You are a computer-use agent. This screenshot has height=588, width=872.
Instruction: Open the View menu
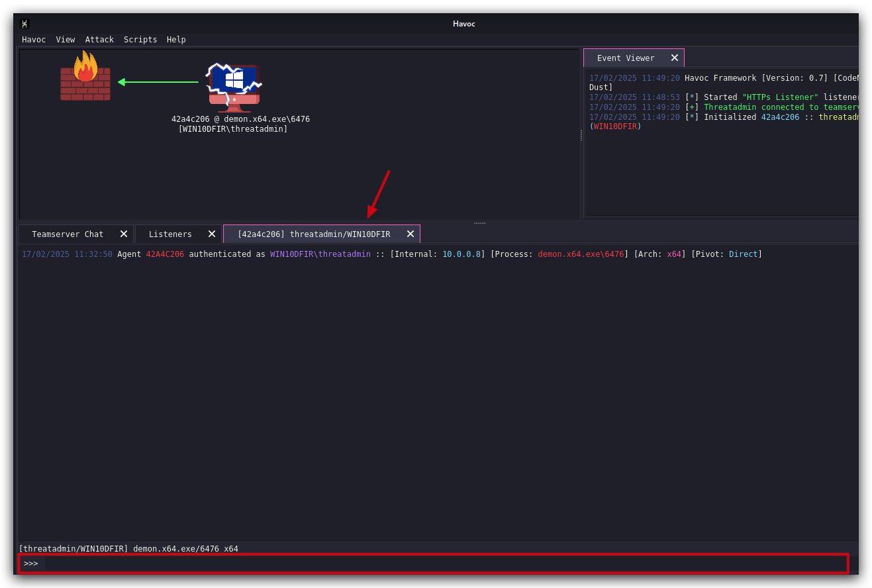[x=66, y=40]
